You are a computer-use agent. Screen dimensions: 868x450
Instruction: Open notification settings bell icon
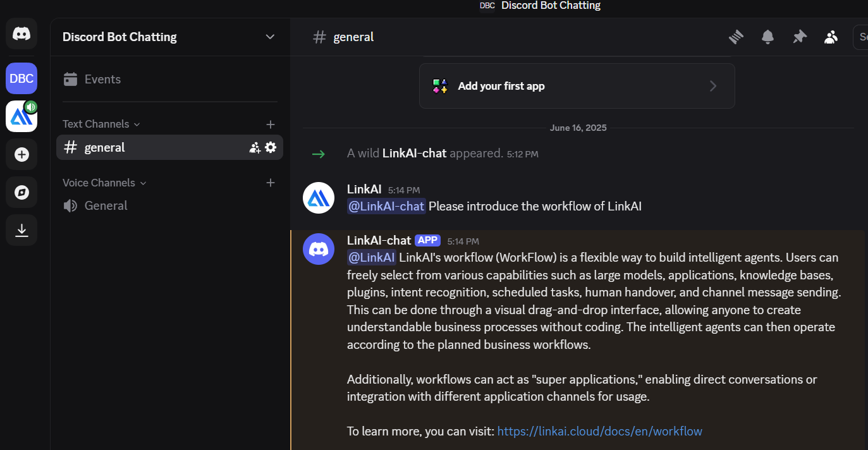click(x=767, y=37)
